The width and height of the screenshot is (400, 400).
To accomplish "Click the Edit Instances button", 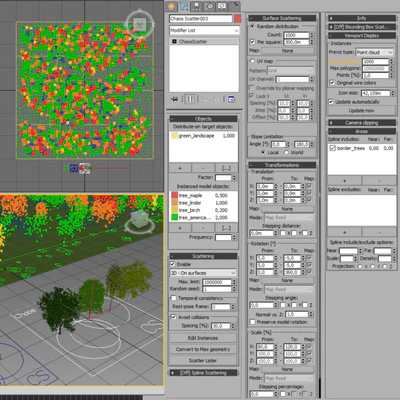I will tap(203, 338).
